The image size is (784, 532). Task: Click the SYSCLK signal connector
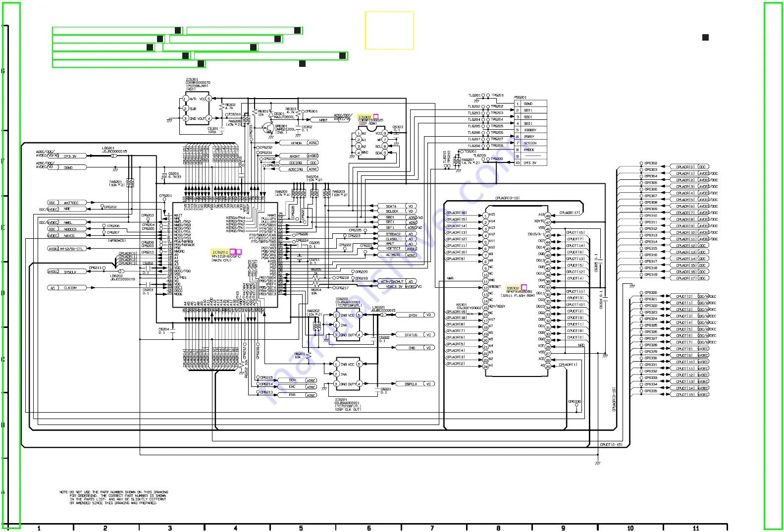(x=66, y=272)
